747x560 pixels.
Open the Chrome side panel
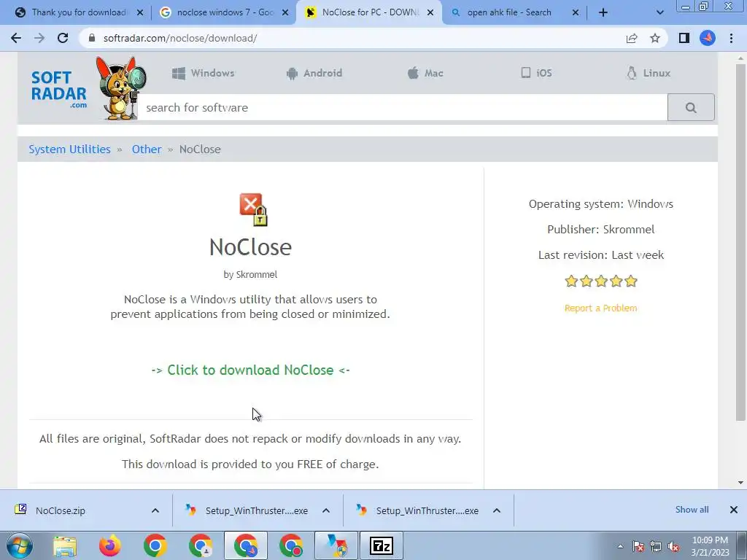coord(684,38)
